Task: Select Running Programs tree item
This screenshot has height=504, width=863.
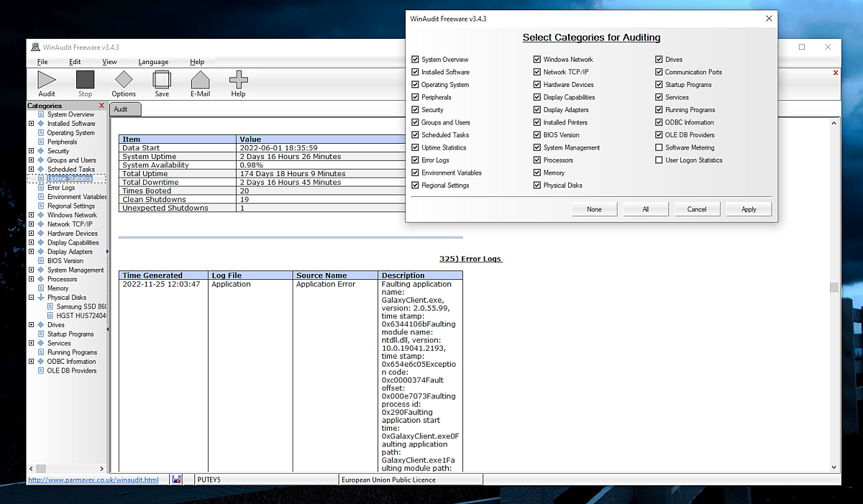Action: coord(72,352)
